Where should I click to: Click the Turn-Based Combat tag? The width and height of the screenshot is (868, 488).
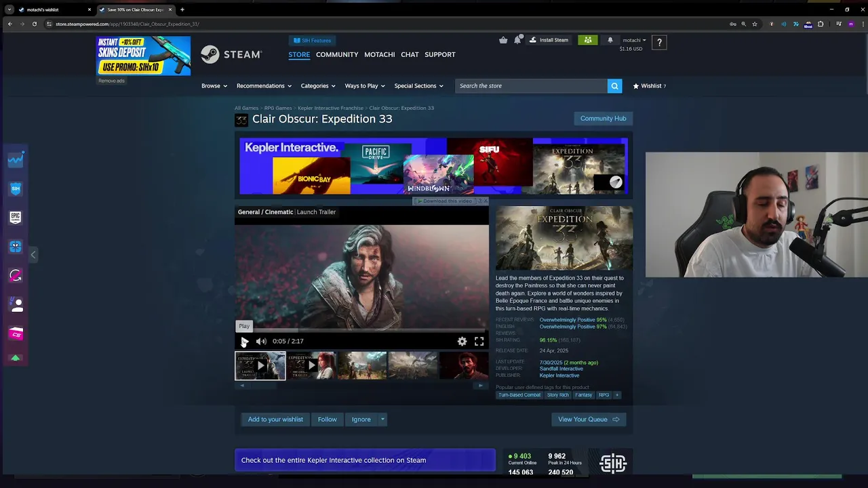[519, 395]
